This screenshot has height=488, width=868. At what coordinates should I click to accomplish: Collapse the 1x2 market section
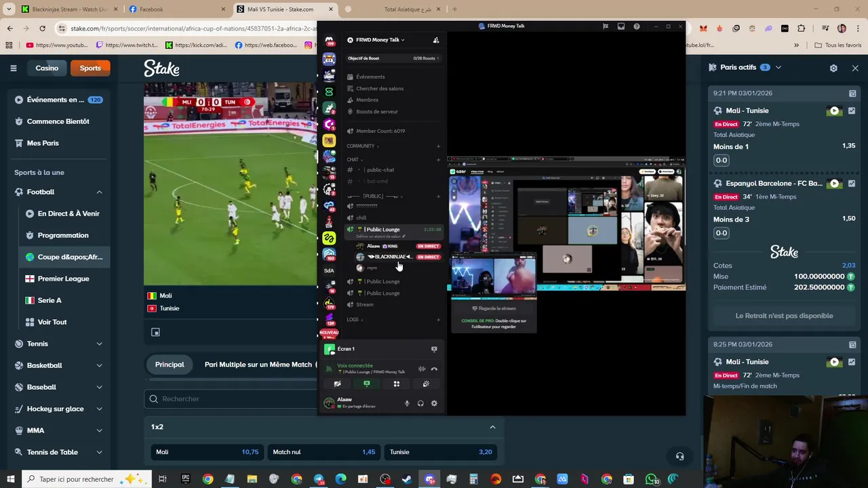pos(492,427)
